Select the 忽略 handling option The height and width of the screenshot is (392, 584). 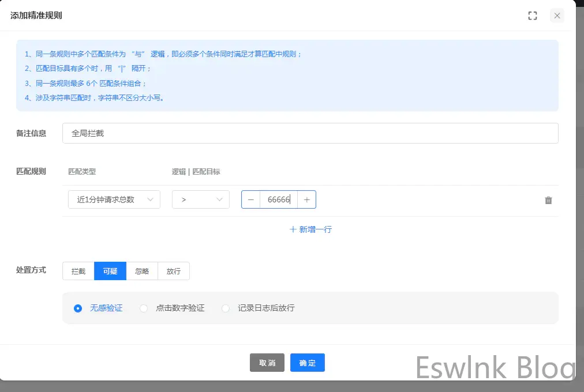pyautogui.click(x=142, y=271)
